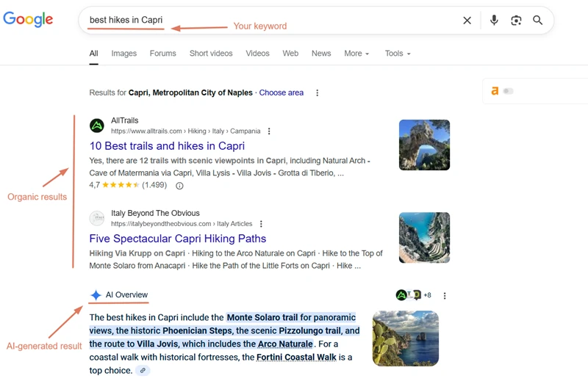
Task: Open the Capri cliff path thumbnail
Action: click(424, 237)
